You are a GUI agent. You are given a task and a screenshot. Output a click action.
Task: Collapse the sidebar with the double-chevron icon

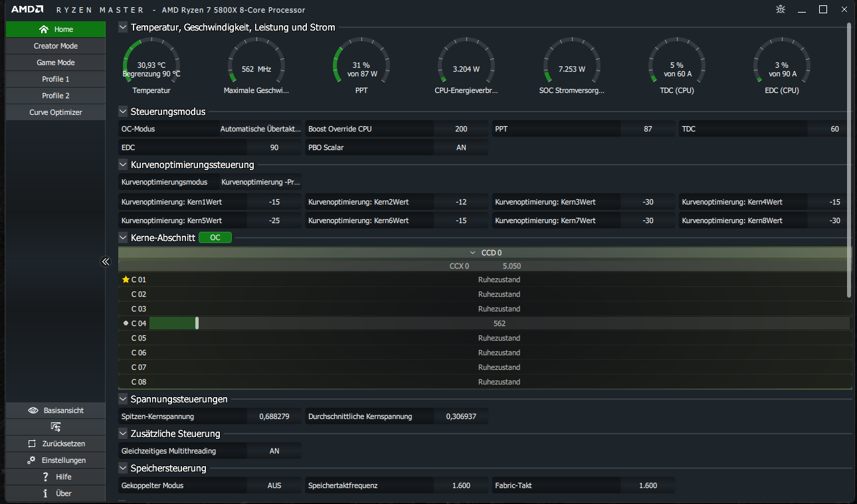click(x=105, y=262)
